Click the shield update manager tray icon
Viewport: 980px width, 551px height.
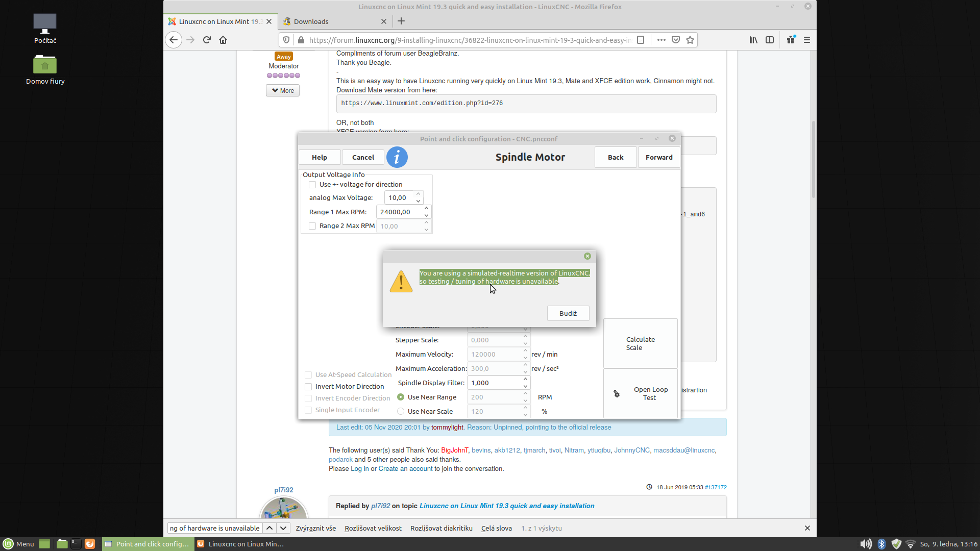click(896, 544)
